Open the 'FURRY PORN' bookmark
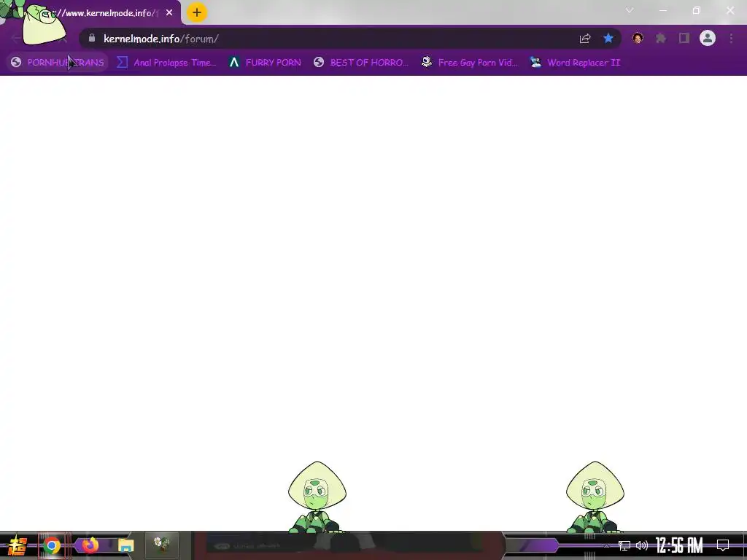 click(x=265, y=63)
